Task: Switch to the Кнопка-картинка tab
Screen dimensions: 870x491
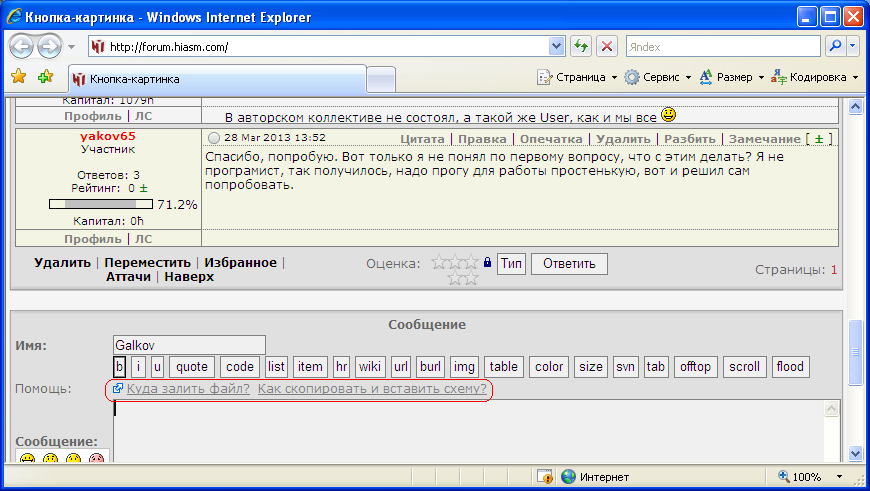Action: [x=215, y=78]
